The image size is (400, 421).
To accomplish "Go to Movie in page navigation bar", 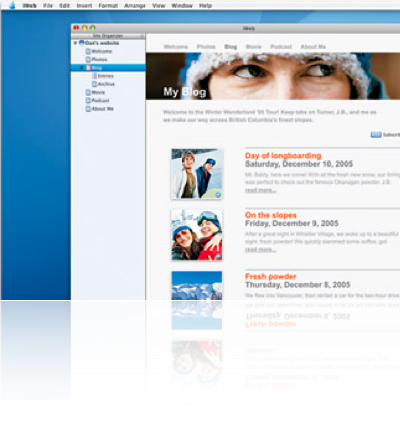I will pyautogui.click(x=253, y=47).
